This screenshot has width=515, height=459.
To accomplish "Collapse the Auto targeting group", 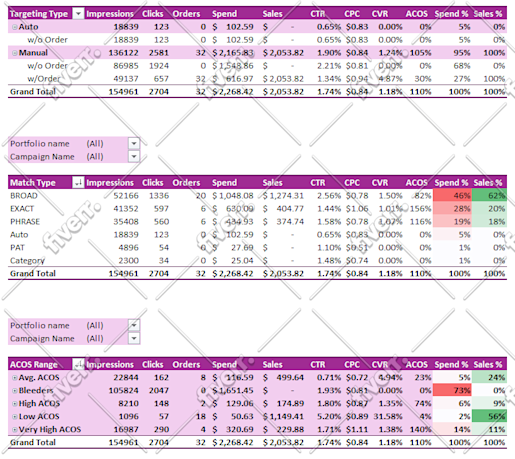I will pos(15,27).
